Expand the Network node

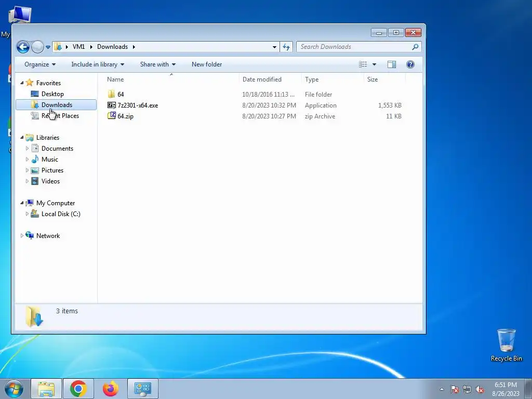click(x=22, y=235)
